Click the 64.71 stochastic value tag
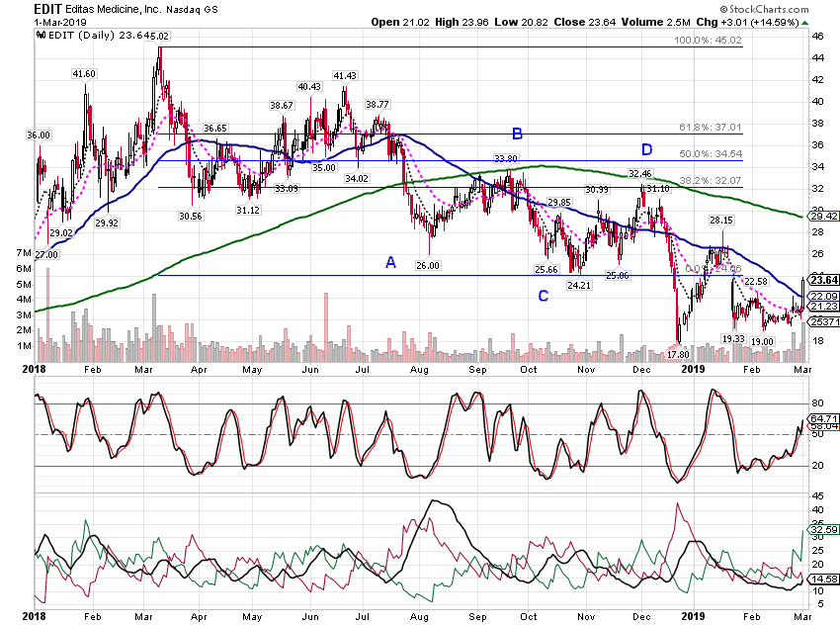The height and width of the screenshot is (626, 840). tap(824, 418)
